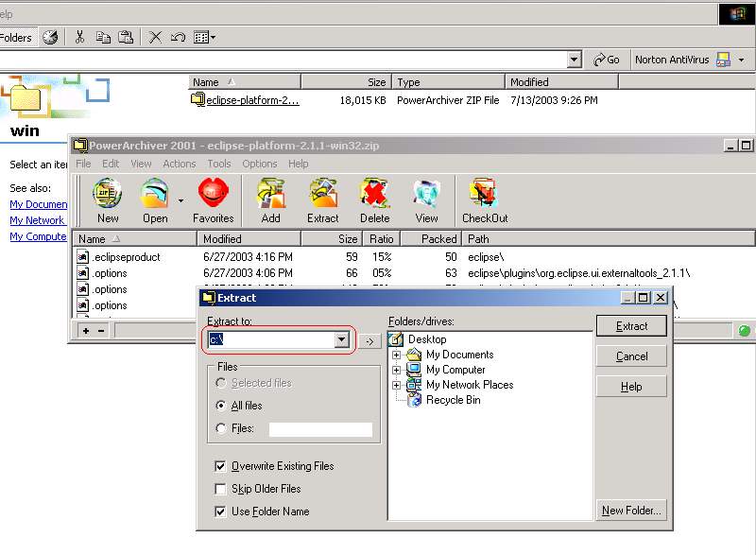
Task: Open the Favorites heart icon
Action: [214, 200]
